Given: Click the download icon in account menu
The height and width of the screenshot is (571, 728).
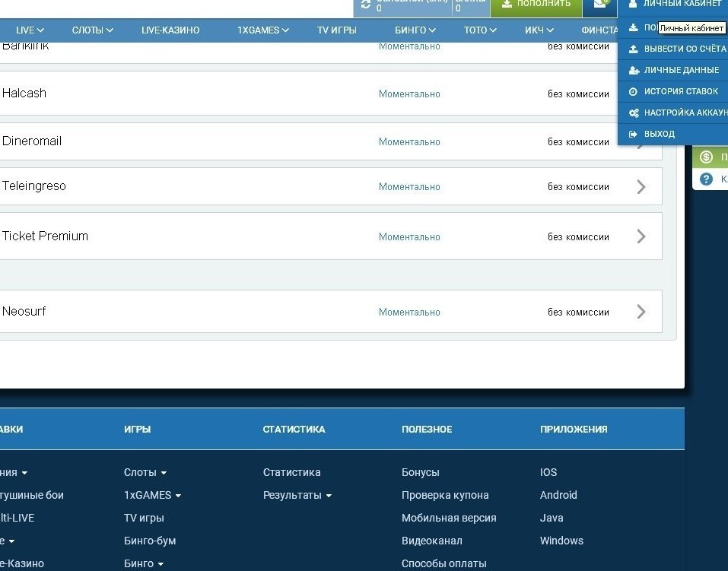Looking at the screenshot, I should [x=633, y=27].
